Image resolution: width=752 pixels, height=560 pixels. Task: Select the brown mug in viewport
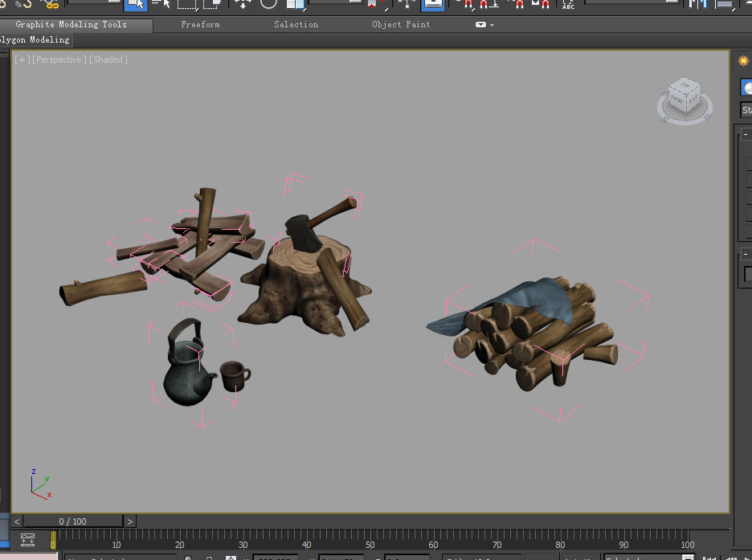[x=235, y=376]
